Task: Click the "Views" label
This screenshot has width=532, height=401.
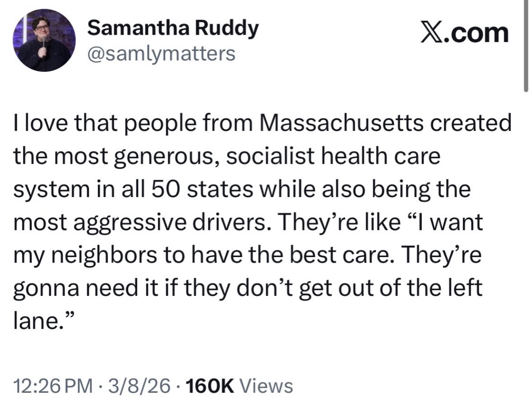Action: (x=265, y=386)
